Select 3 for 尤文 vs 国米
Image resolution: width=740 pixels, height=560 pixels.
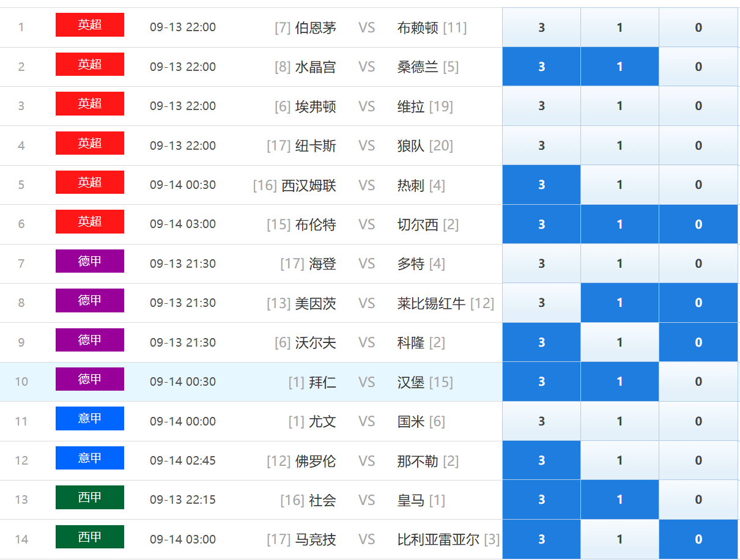point(541,421)
